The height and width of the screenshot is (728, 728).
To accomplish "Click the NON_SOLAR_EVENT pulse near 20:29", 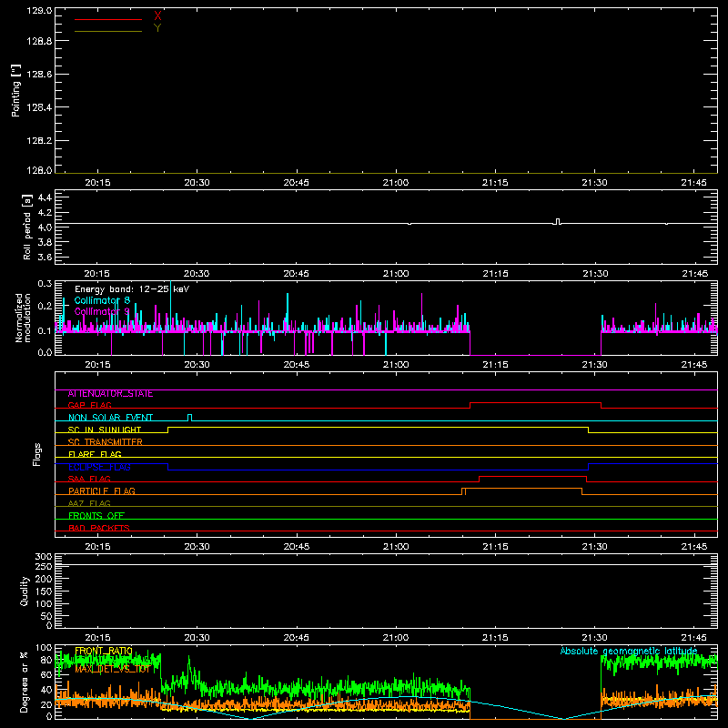I will (x=189, y=418).
